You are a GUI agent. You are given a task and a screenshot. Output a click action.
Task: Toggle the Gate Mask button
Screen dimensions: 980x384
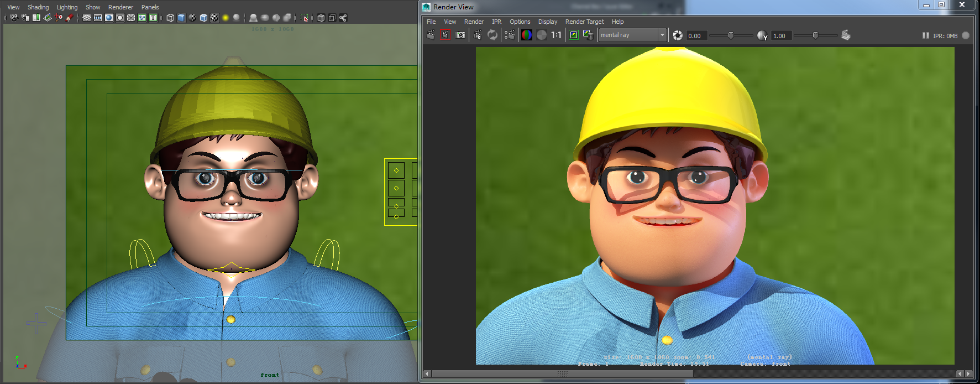point(120,18)
